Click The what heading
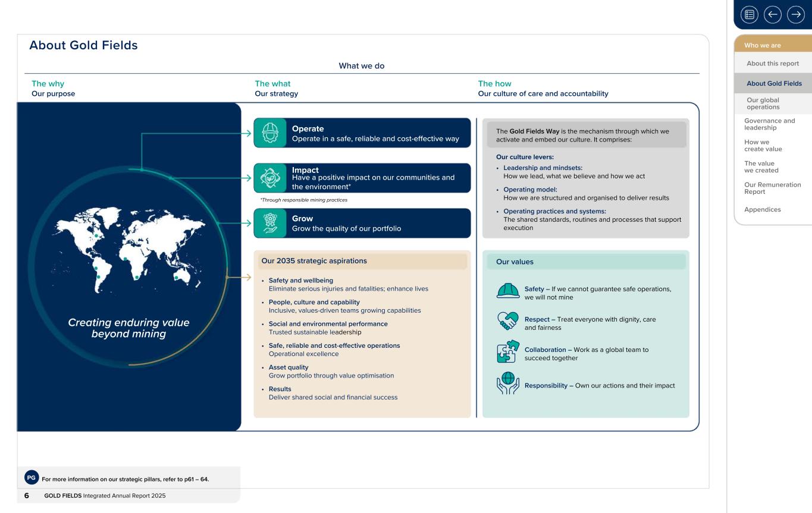The image size is (812, 513). [x=272, y=84]
